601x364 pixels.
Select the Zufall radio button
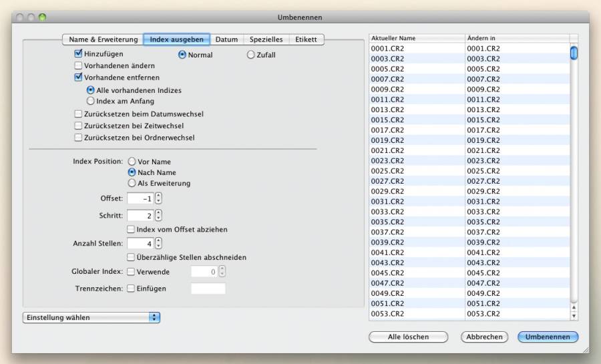250,55
